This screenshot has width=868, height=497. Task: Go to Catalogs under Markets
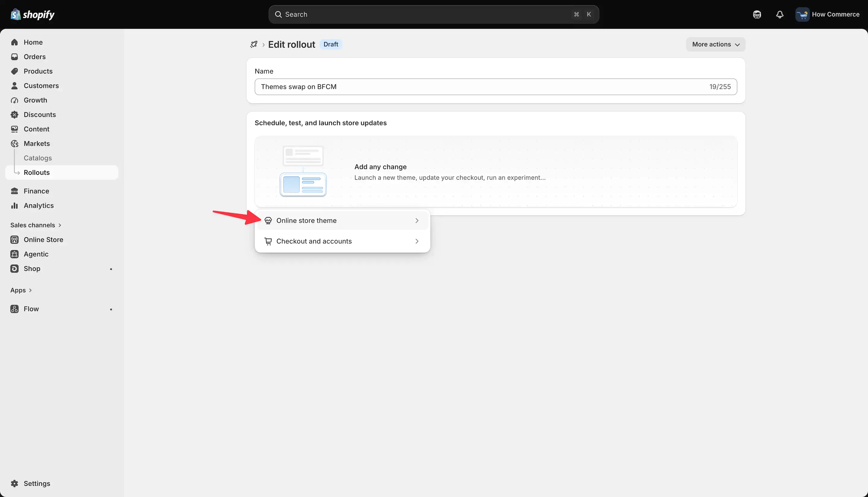tap(38, 158)
